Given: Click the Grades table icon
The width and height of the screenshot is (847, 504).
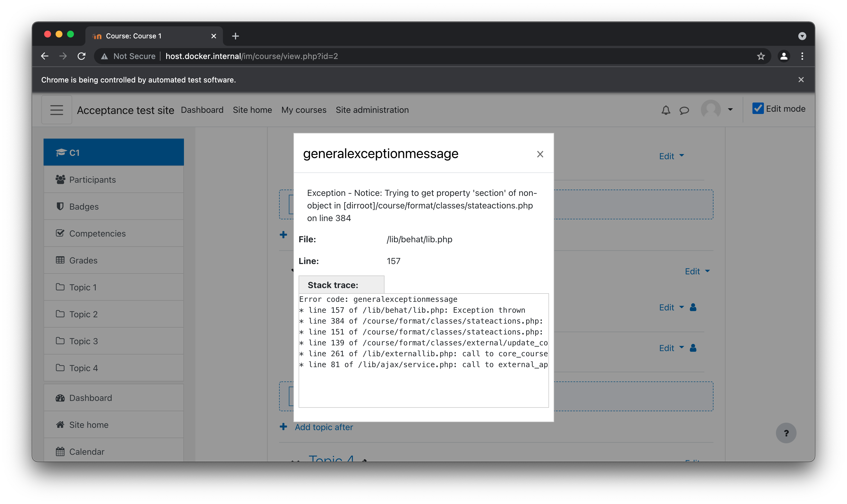Looking at the screenshot, I should point(60,260).
